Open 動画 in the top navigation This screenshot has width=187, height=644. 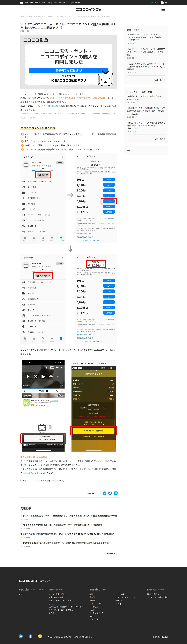pos(27,2)
